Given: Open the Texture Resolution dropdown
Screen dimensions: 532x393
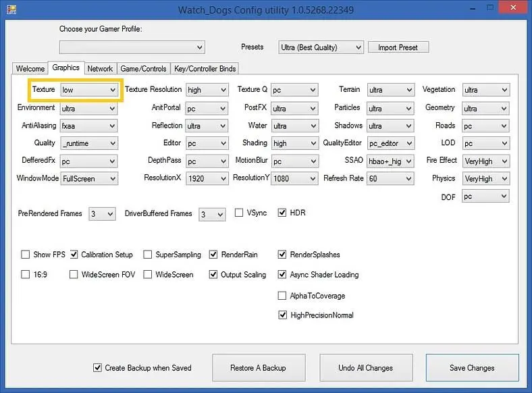Looking at the screenshot, I should [207, 90].
